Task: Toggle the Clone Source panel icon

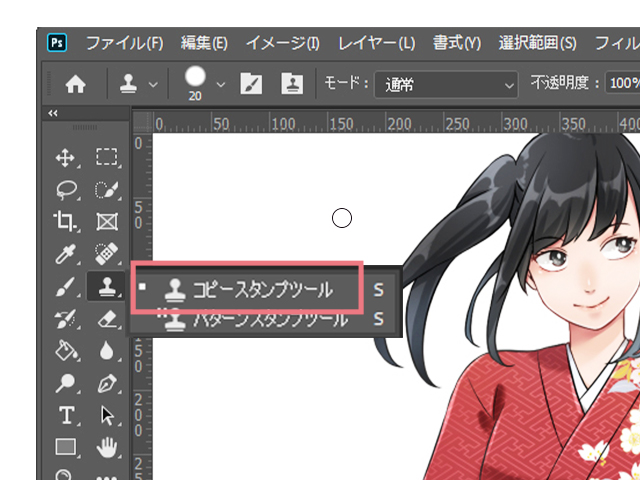Action: point(292,84)
